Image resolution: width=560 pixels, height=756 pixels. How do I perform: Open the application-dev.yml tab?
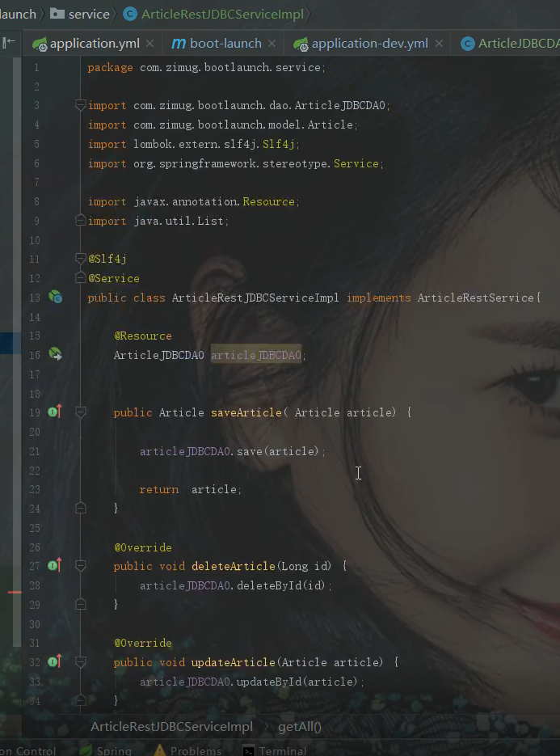(x=369, y=44)
